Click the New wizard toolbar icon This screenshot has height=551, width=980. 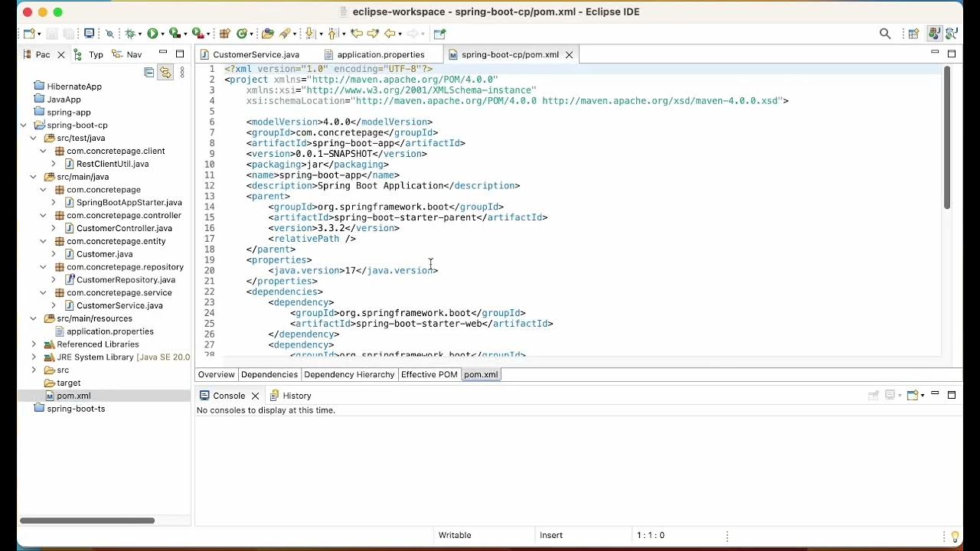[28, 34]
